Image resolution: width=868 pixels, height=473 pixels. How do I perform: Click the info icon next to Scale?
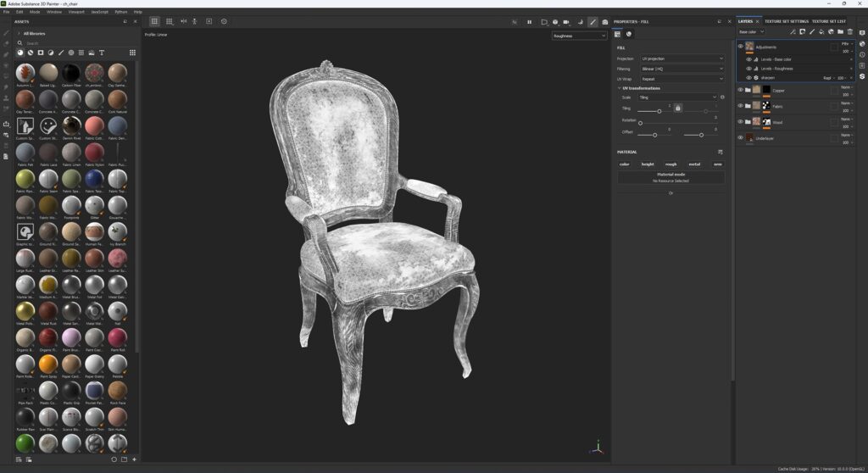tap(722, 97)
